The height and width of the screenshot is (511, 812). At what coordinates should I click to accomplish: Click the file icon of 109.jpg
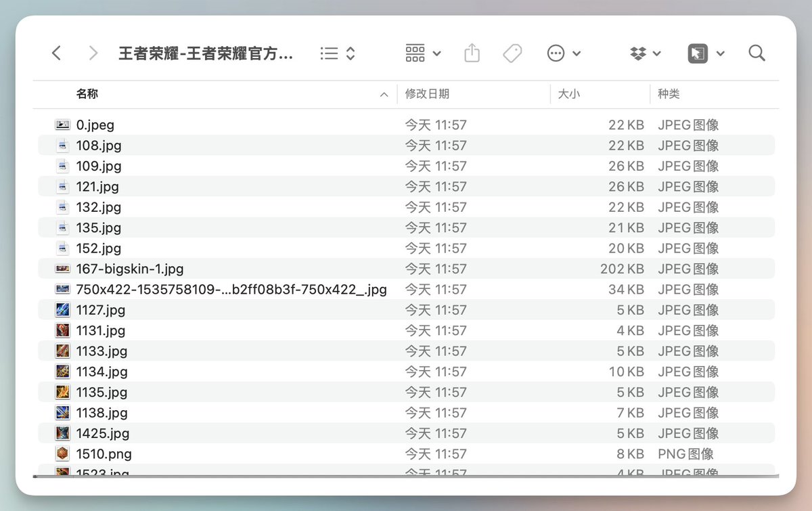63,166
